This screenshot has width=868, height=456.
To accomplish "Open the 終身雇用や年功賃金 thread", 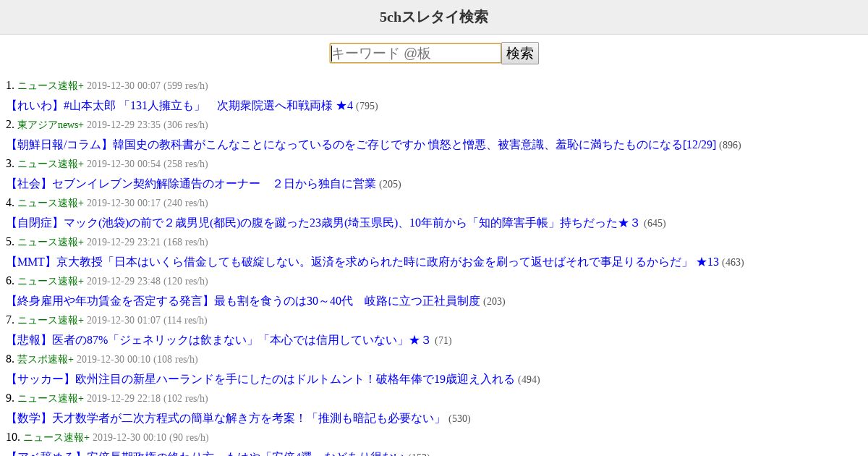I will (243, 301).
